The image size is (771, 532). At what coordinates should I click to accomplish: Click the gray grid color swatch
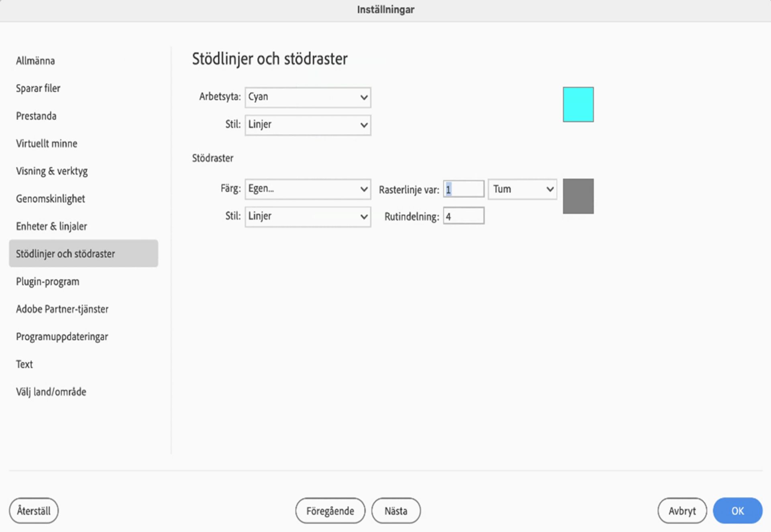coord(578,196)
